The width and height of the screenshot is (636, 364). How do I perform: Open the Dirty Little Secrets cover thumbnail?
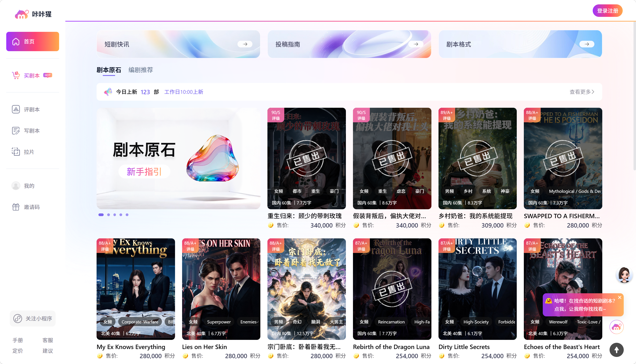point(477,289)
